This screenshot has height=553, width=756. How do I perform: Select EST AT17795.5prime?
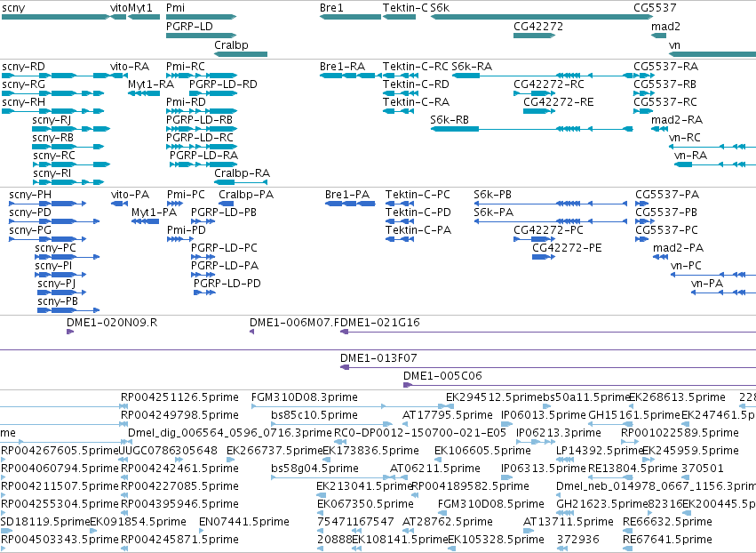pos(448,415)
